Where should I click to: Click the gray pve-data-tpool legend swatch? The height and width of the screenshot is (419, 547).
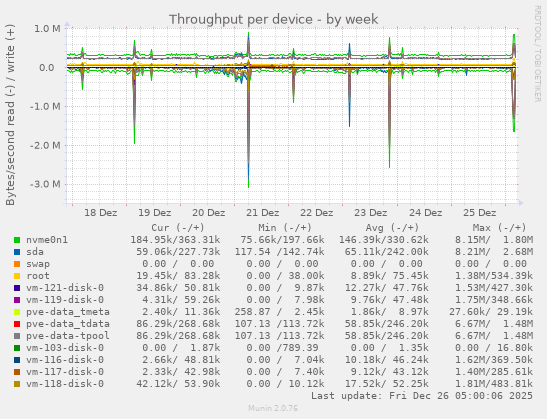point(17,336)
